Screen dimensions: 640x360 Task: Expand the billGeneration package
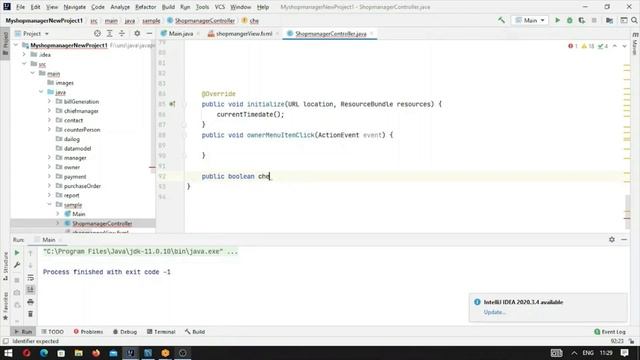tap(49, 101)
